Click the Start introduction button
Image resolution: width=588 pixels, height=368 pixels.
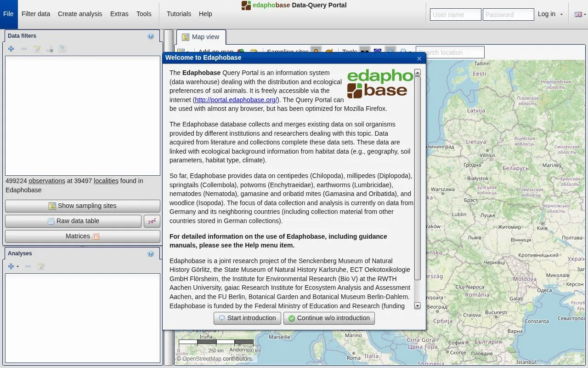247,318
